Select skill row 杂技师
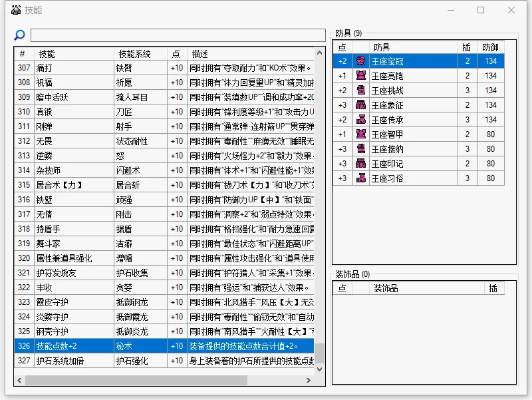 tap(164, 170)
